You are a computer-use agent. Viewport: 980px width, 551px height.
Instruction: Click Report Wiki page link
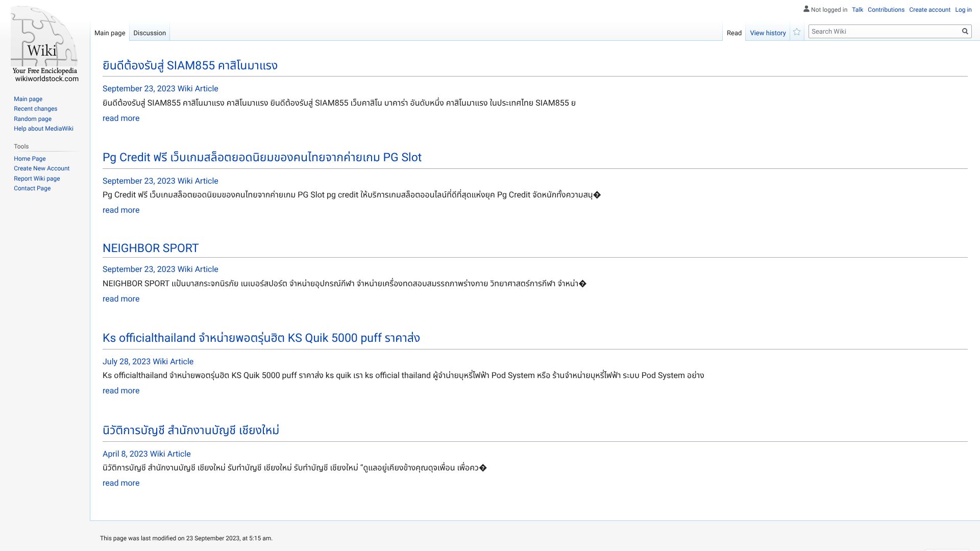[x=37, y=179]
